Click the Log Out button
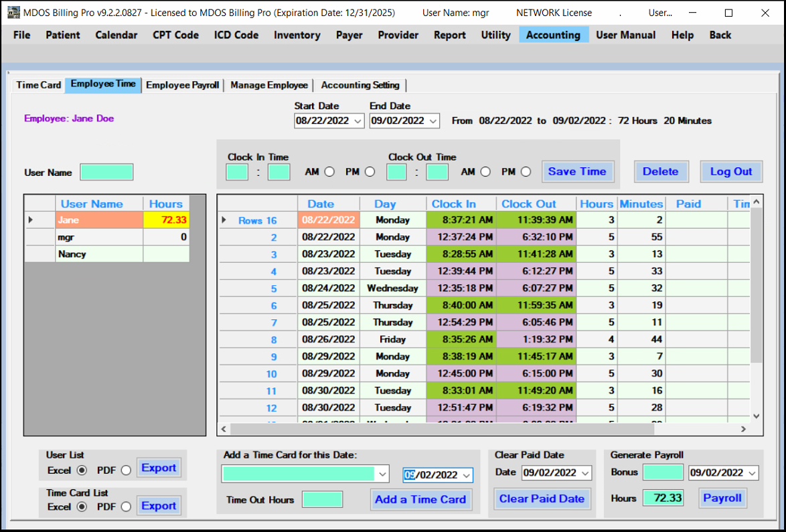This screenshot has width=786, height=532. [730, 171]
